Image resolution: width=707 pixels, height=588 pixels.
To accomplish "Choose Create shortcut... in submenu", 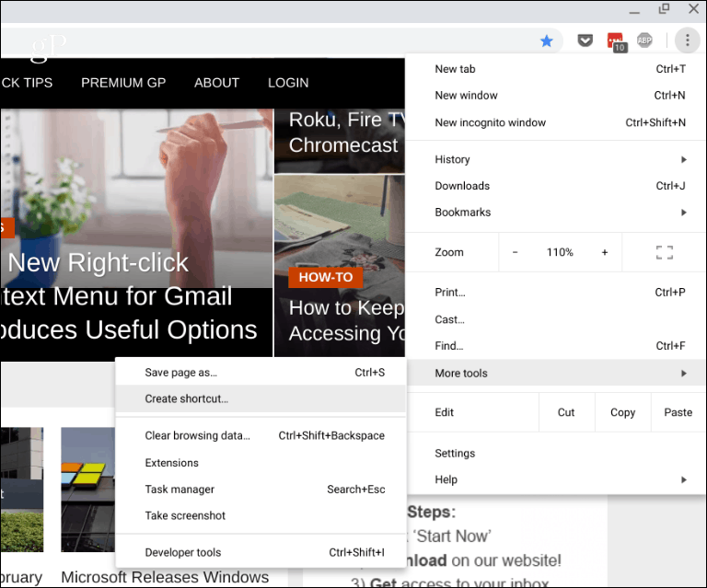I will pyautogui.click(x=261, y=398).
